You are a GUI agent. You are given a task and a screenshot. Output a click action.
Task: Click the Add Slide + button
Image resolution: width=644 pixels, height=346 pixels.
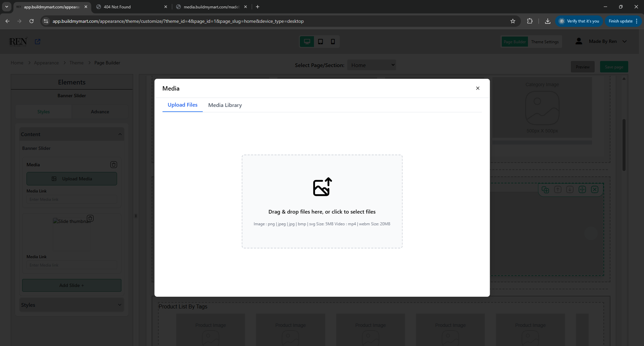point(72,285)
